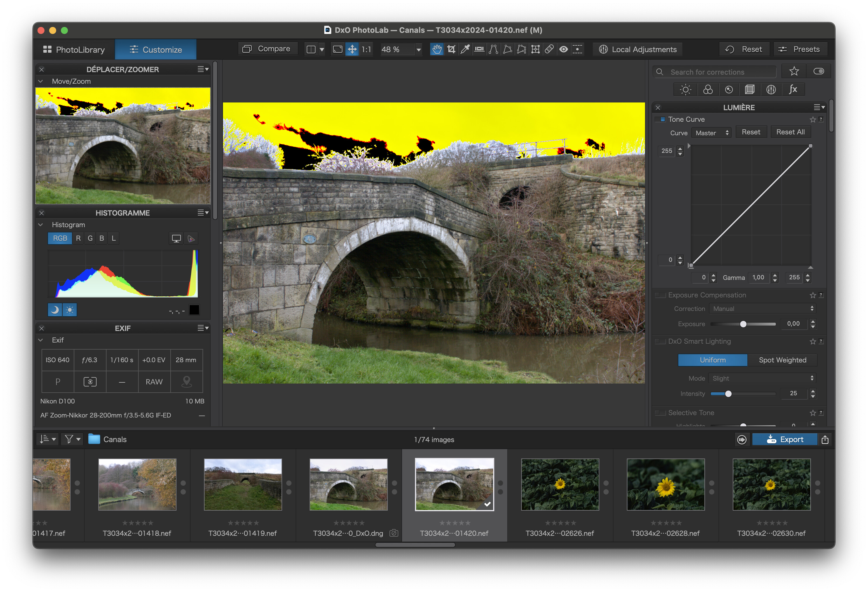Disable the Tone Curve checkbox
Screen dimensions: 868x592
coord(661,119)
